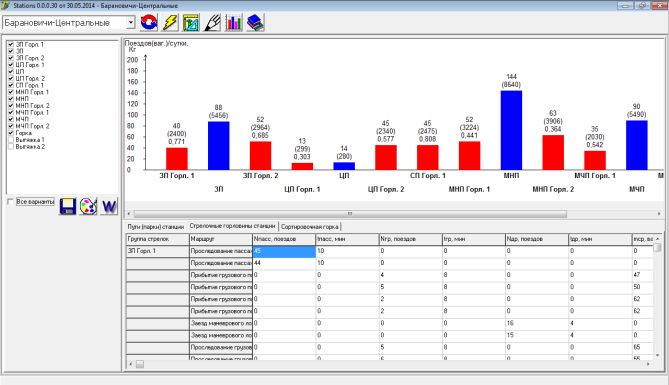669x385 pixels.
Task: Click the last-column cell showing 47
Action: click(643, 275)
